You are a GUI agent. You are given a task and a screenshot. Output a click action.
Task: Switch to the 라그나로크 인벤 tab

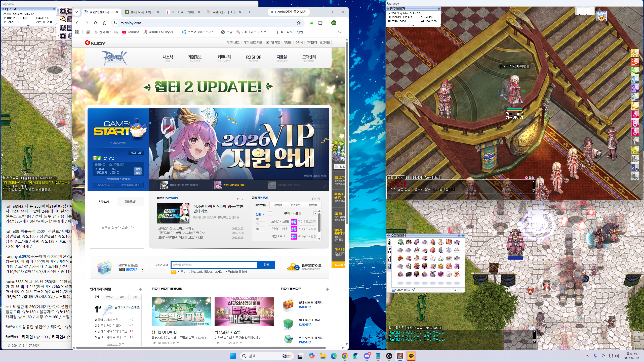(x=183, y=12)
